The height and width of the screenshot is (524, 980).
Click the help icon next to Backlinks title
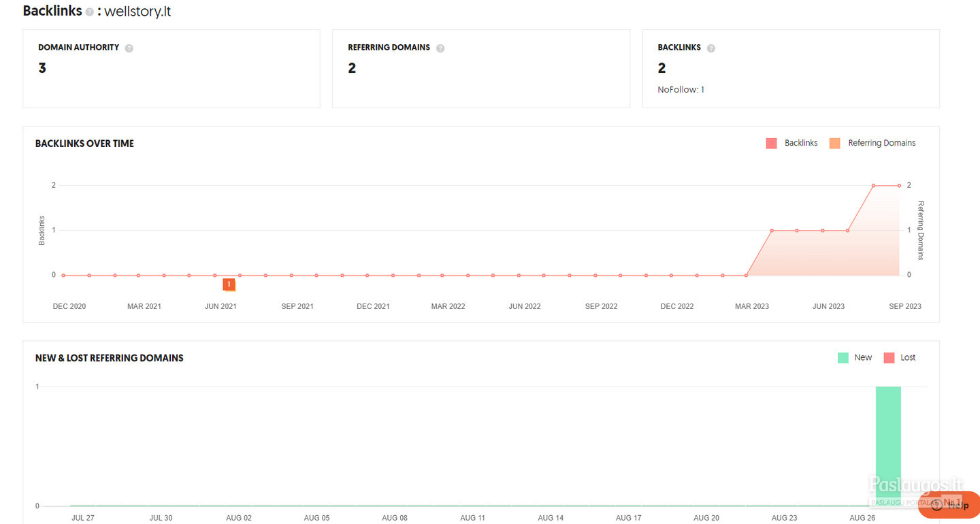tap(90, 12)
